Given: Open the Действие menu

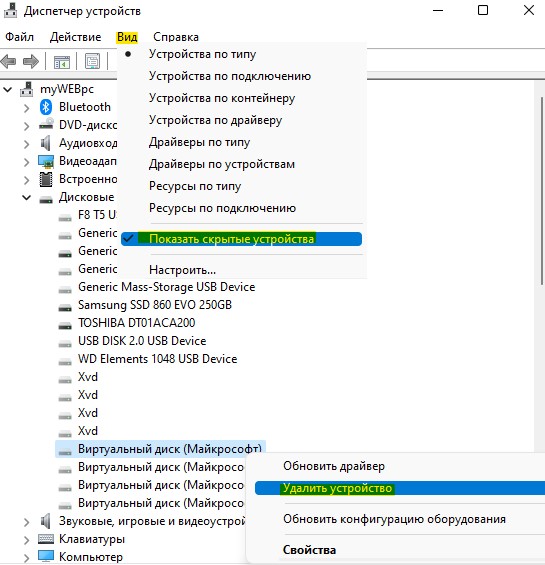Looking at the screenshot, I should pyautogui.click(x=76, y=37).
